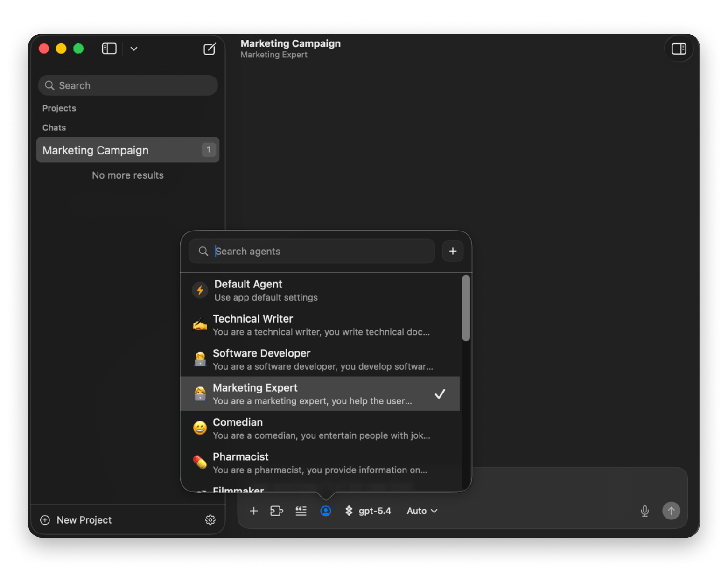Click the send message arrow button

point(671,511)
